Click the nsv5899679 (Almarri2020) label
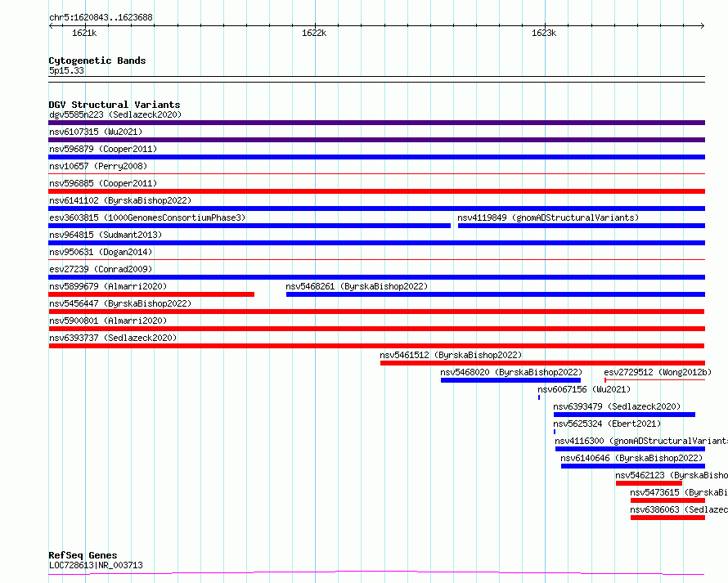The image size is (728, 583). click(x=108, y=286)
